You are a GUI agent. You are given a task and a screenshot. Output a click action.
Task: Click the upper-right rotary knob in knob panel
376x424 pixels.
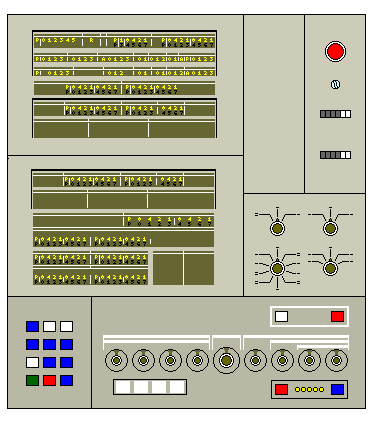[330, 229]
